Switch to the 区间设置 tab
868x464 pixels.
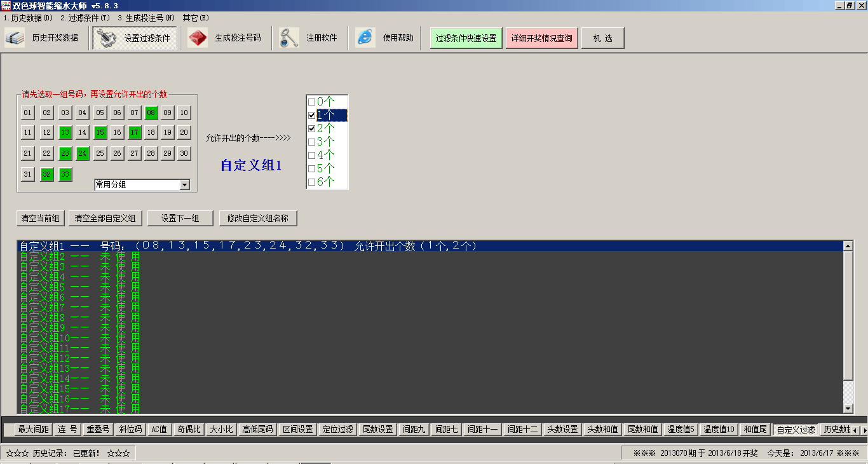pos(297,430)
